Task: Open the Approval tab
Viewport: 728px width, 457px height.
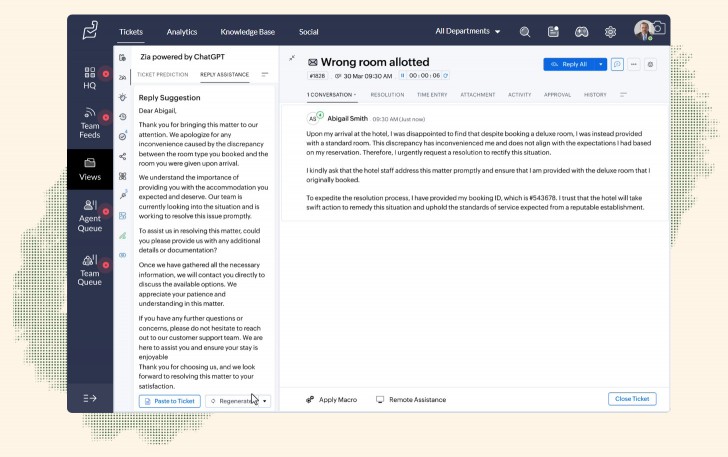Action: (x=558, y=95)
